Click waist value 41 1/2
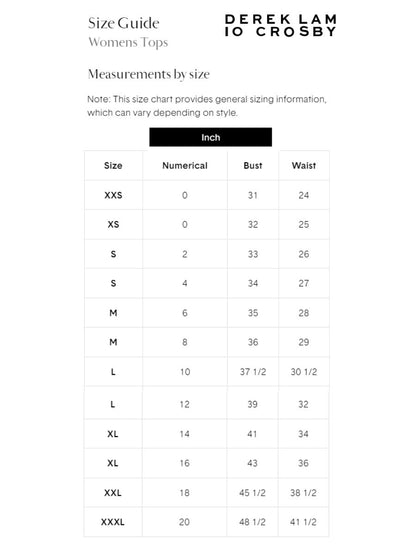 (x=303, y=522)
